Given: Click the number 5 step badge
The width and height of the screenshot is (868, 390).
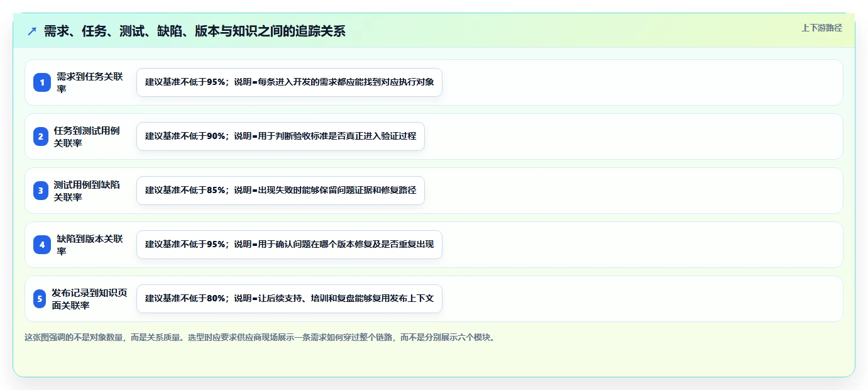Looking at the screenshot, I should (x=40, y=299).
